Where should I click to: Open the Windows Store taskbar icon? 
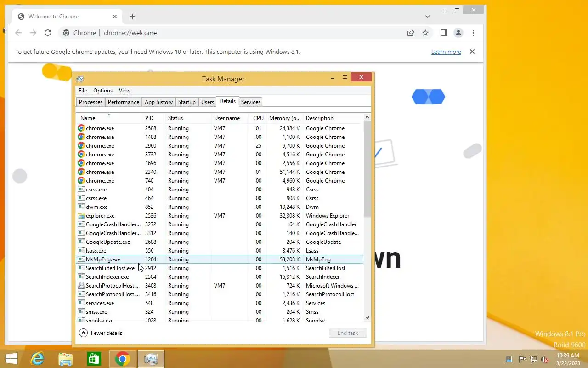tap(94, 359)
